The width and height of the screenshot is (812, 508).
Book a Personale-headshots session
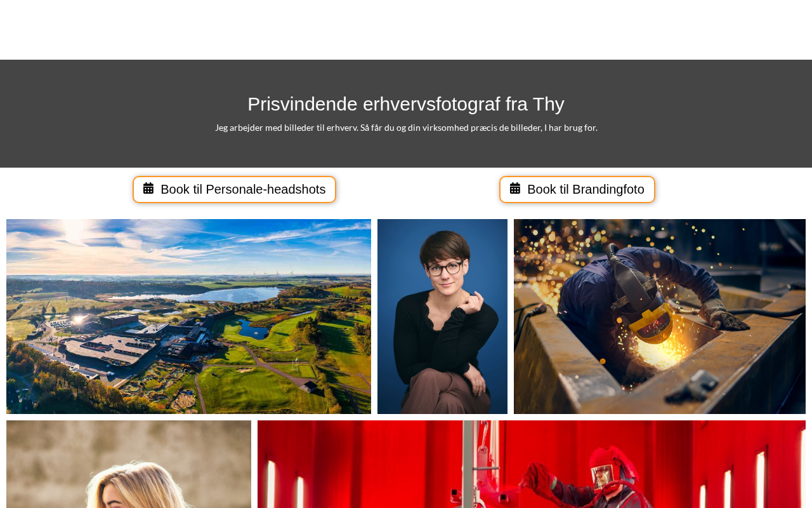tap(234, 189)
